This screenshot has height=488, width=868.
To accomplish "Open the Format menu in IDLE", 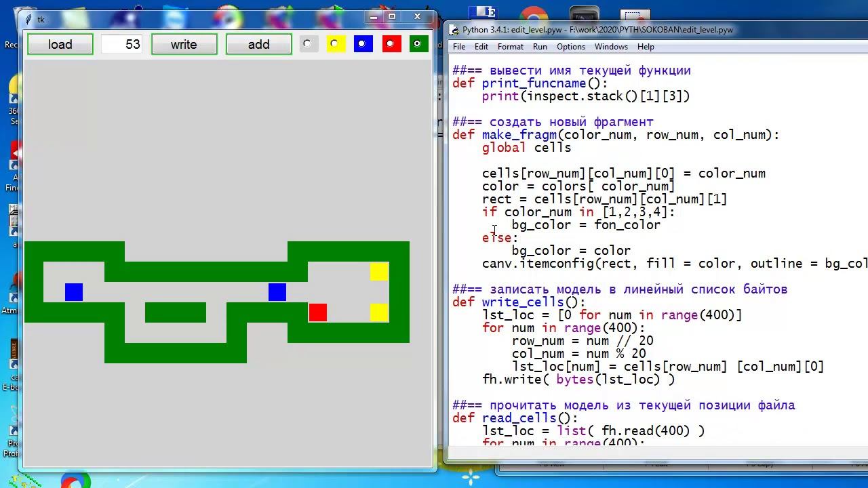I will (511, 47).
